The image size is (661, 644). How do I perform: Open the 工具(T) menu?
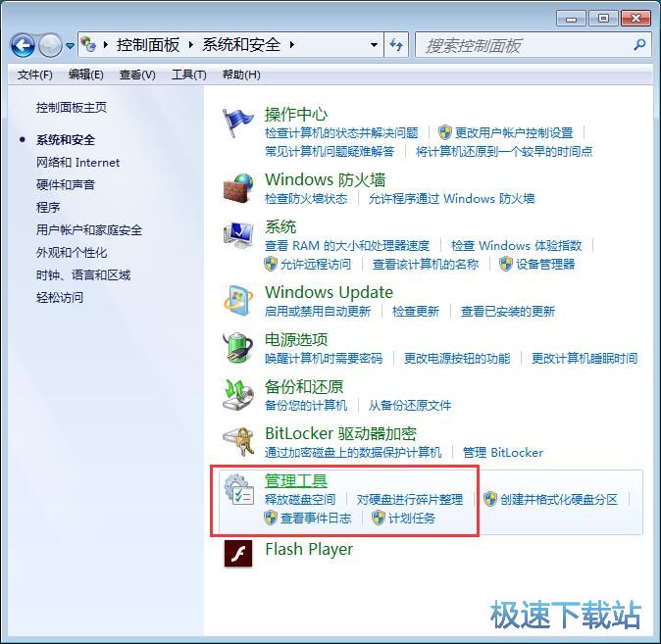click(x=189, y=74)
